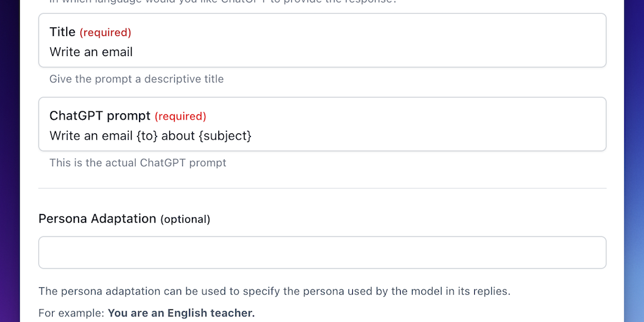Screen dimensions: 644x322
Task: Click the 'You are an English teacher.' example
Action: pos(181,313)
